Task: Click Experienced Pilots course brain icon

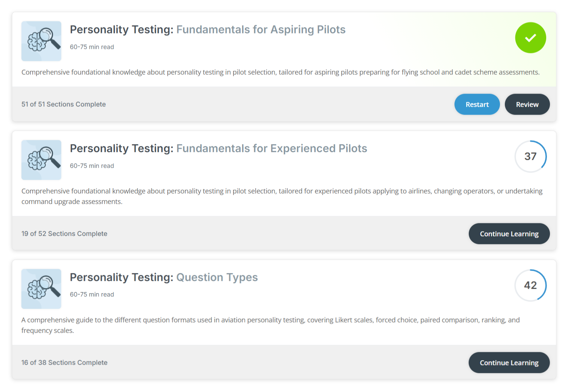Action: [x=41, y=160]
